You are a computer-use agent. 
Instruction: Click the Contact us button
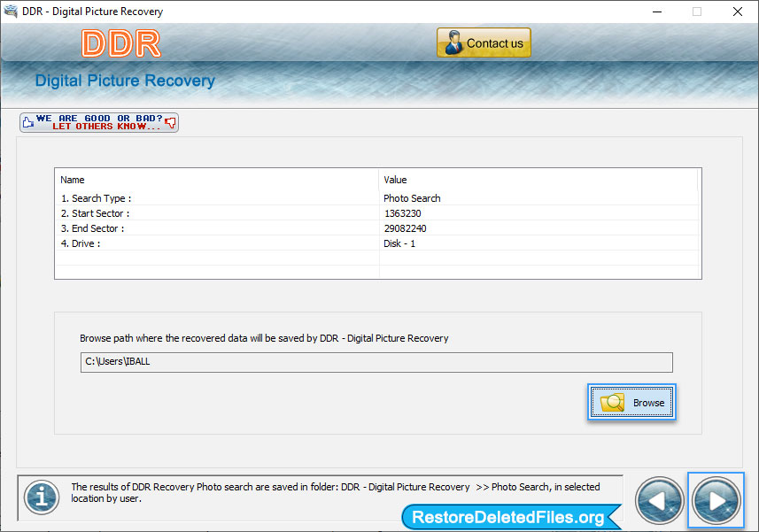coord(484,42)
